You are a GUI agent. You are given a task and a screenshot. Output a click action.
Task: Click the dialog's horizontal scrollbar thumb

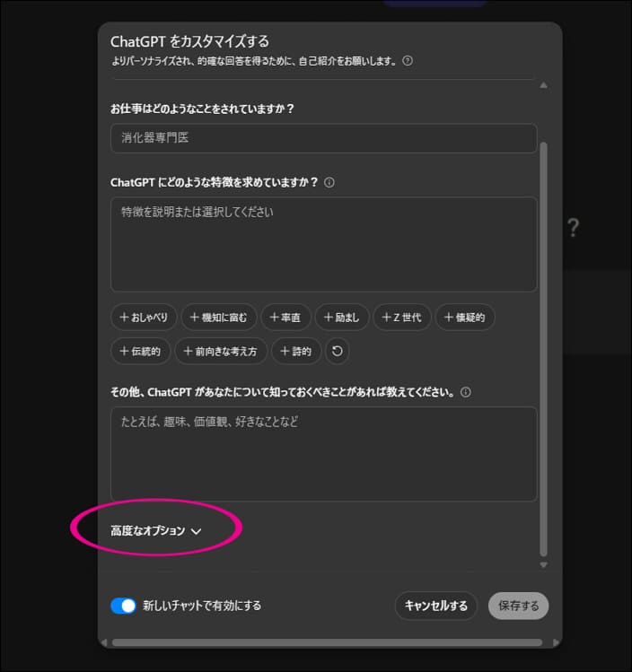(327, 642)
